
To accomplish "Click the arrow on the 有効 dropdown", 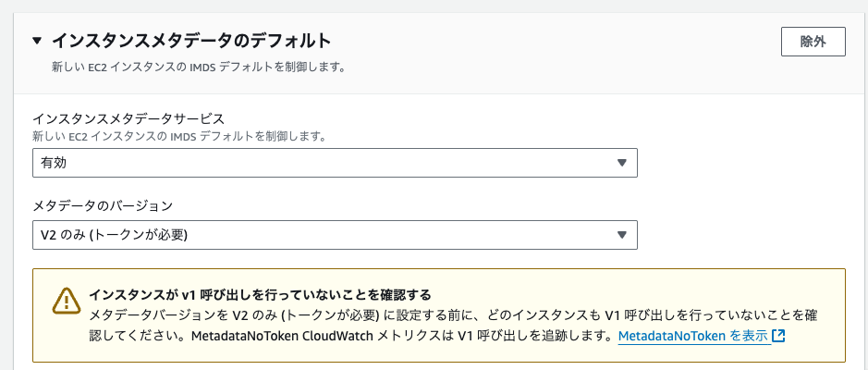I will click(x=622, y=162).
